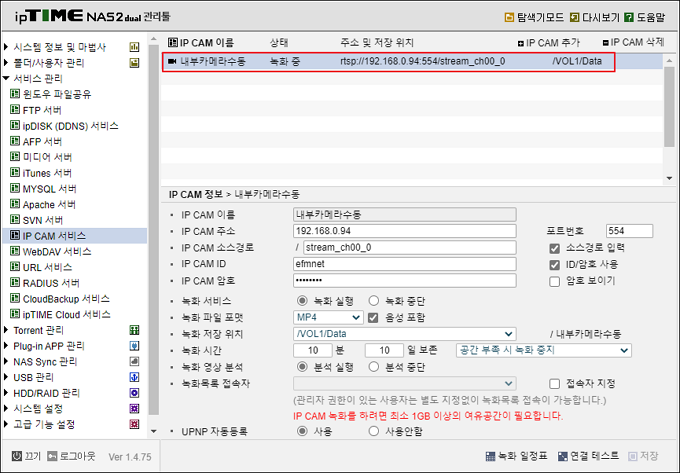Click the 윈도우 파일공유 item icon

[15, 94]
